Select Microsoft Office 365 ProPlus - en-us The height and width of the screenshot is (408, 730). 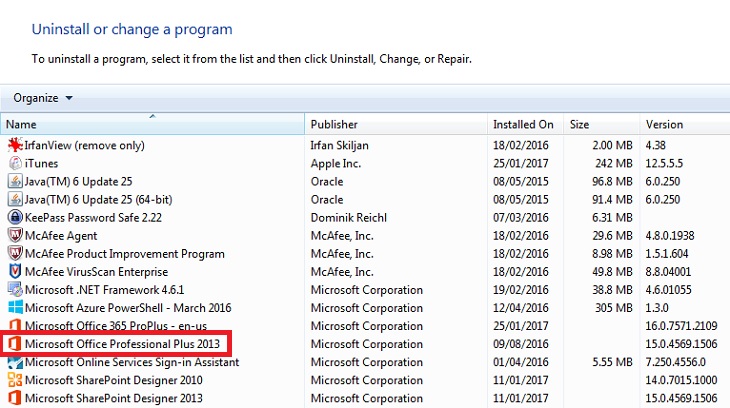(x=116, y=326)
